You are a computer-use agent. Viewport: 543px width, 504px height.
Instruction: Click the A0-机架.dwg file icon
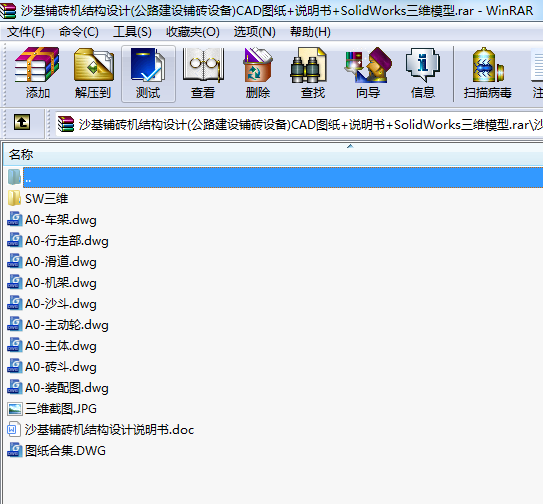[x=15, y=282]
